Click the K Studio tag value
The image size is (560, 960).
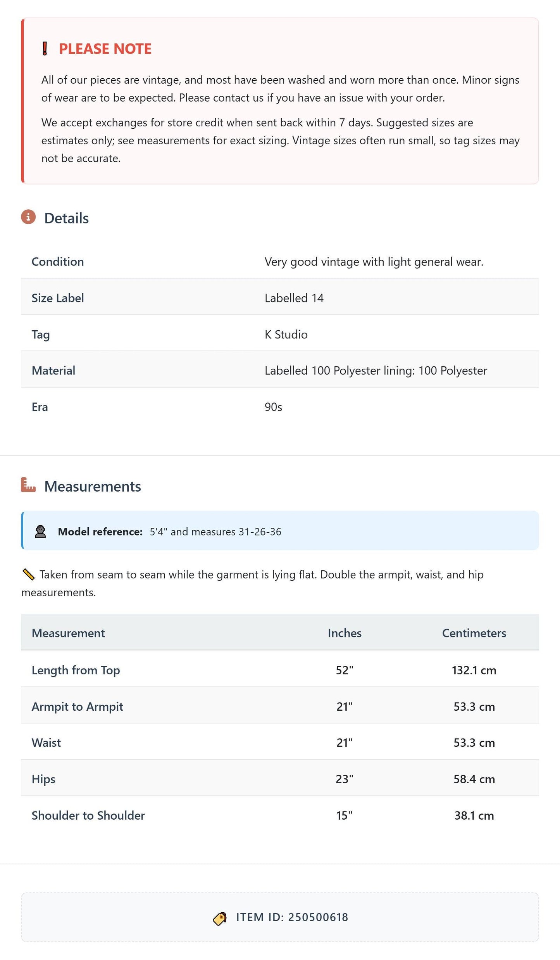click(x=286, y=335)
